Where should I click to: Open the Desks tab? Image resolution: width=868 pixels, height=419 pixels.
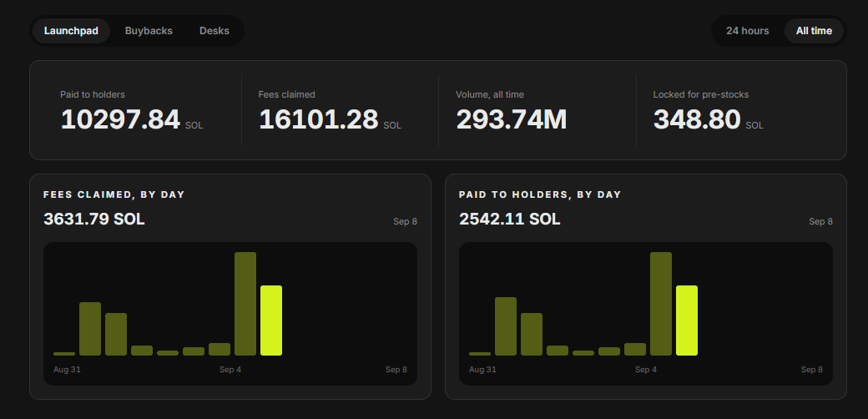tap(214, 31)
